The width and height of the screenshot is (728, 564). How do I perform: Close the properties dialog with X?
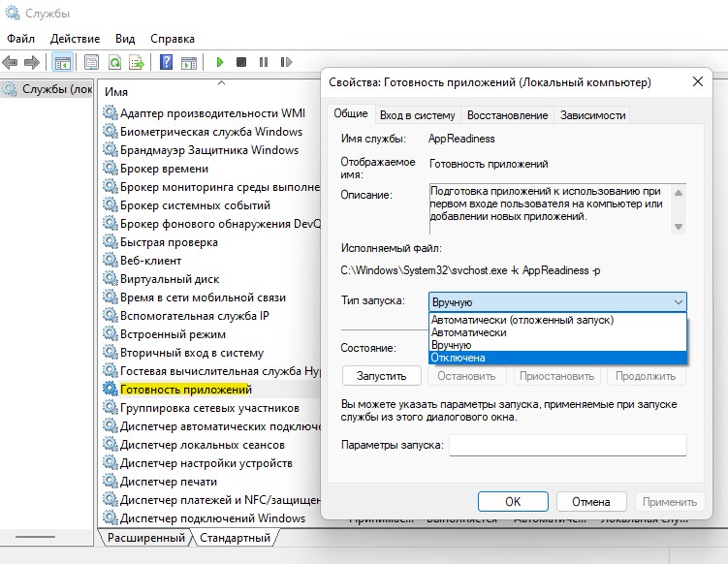697,81
